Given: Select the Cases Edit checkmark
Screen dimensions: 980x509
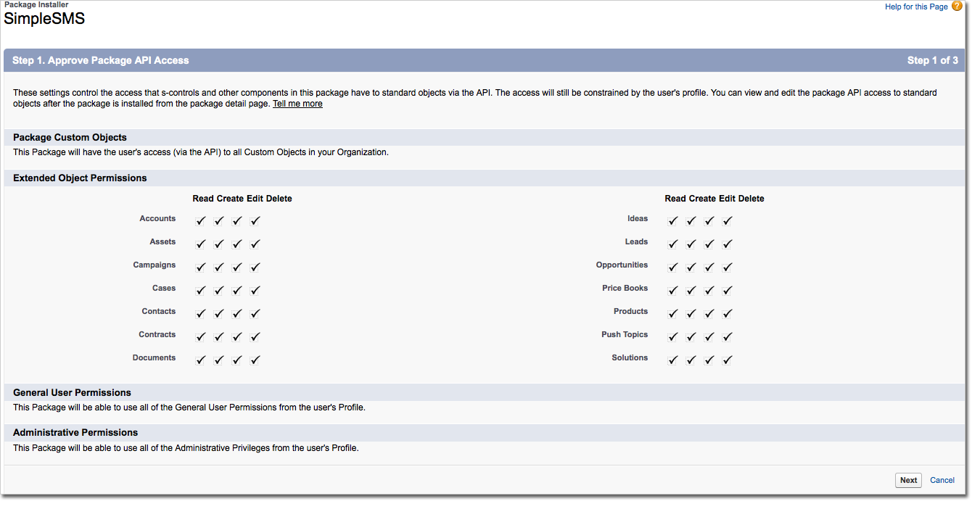Looking at the screenshot, I should coord(237,290).
